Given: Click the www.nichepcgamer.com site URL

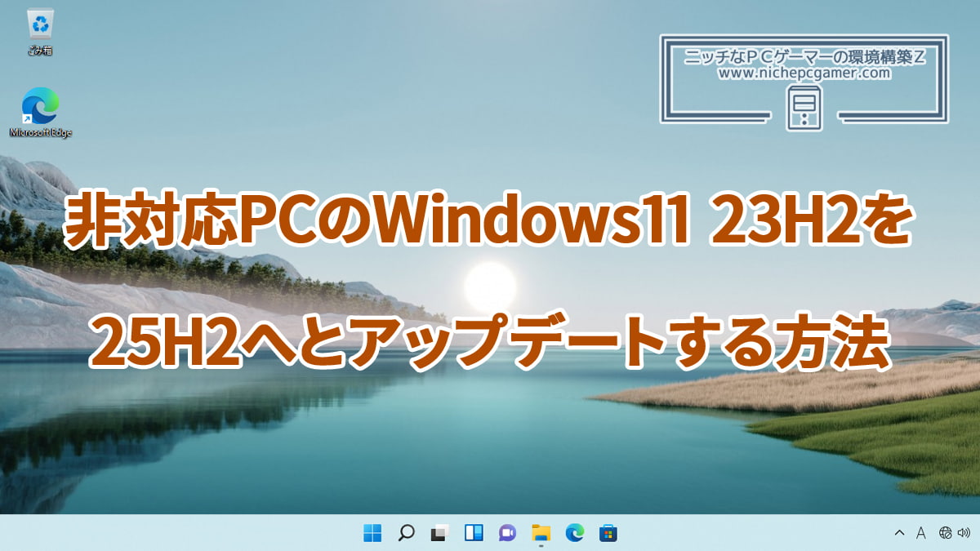Looking at the screenshot, I should click(803, 73).
